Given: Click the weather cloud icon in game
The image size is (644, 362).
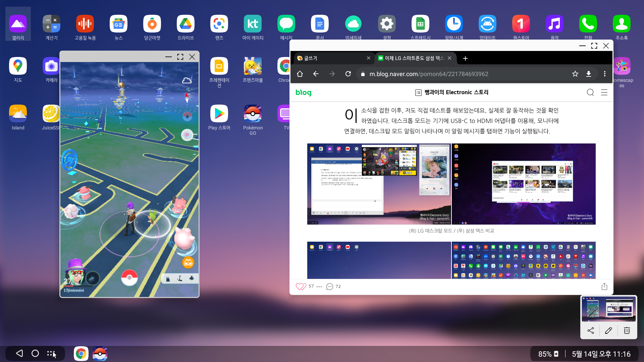Looking at the screenshot, I should pyautogui.click(x=187, y=80).
